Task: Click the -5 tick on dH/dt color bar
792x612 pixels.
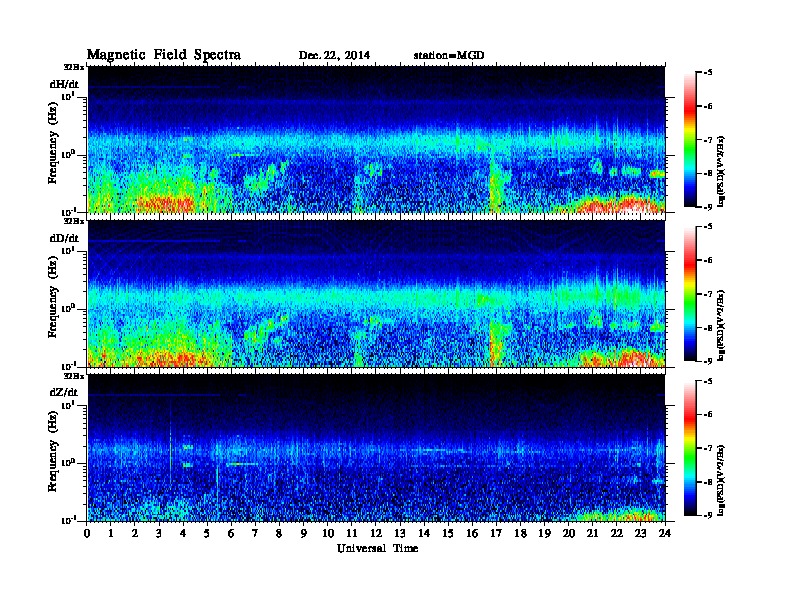Action: point(708,73)
